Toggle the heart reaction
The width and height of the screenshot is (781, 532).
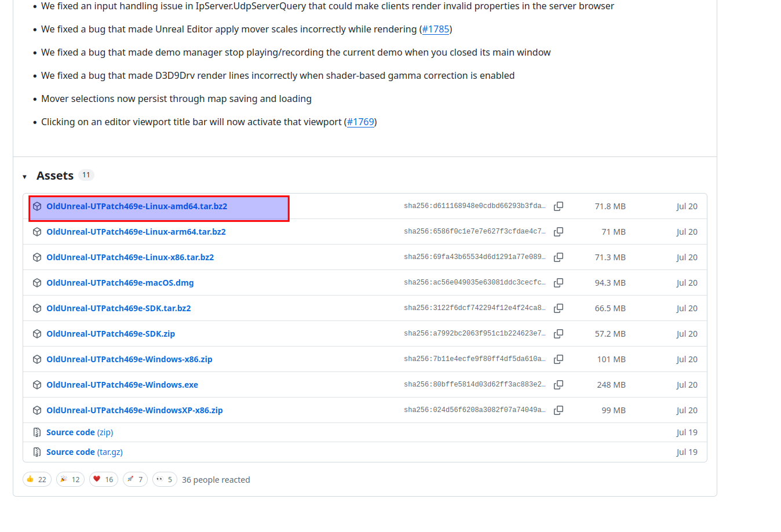(104, 479)
